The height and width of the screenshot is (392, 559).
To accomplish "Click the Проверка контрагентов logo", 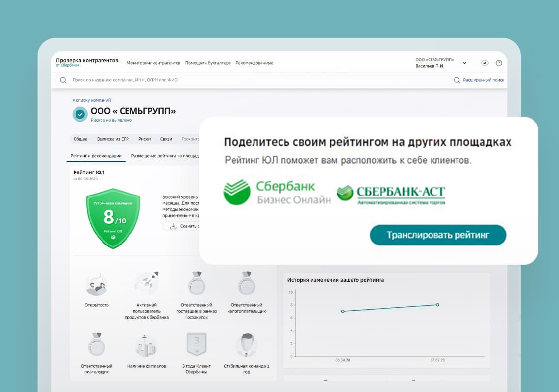I will [x=87, y=62].
